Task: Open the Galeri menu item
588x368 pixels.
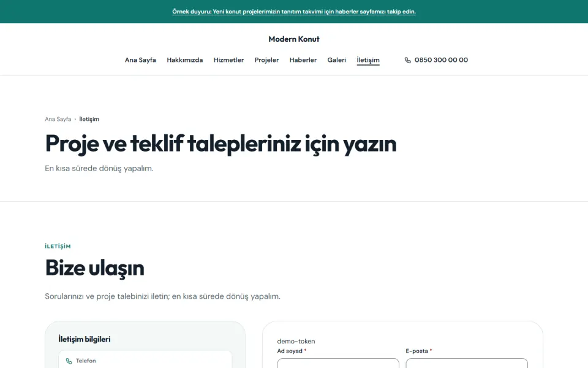Action: coord(337,60)
